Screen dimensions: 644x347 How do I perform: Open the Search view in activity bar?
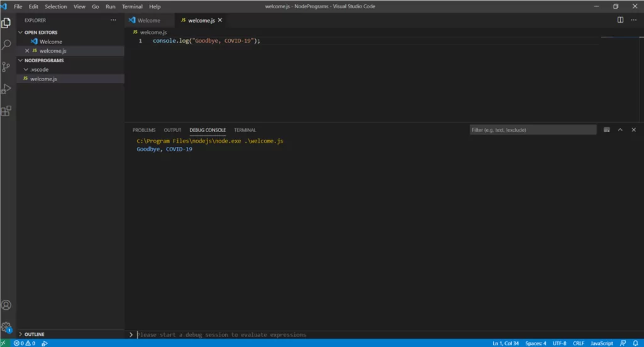pyautogui.click(x=6, y=45)
